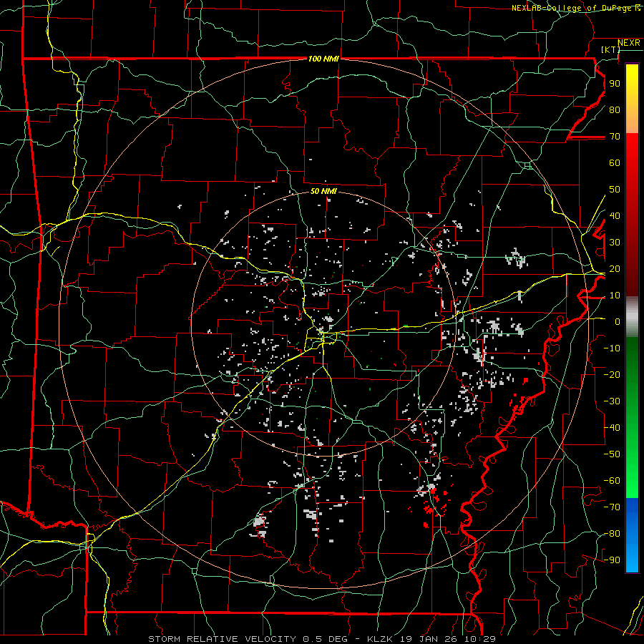Click the blue segment of the color bar
This screenshot has width=644, height=644.
click(x=632, y=535)
